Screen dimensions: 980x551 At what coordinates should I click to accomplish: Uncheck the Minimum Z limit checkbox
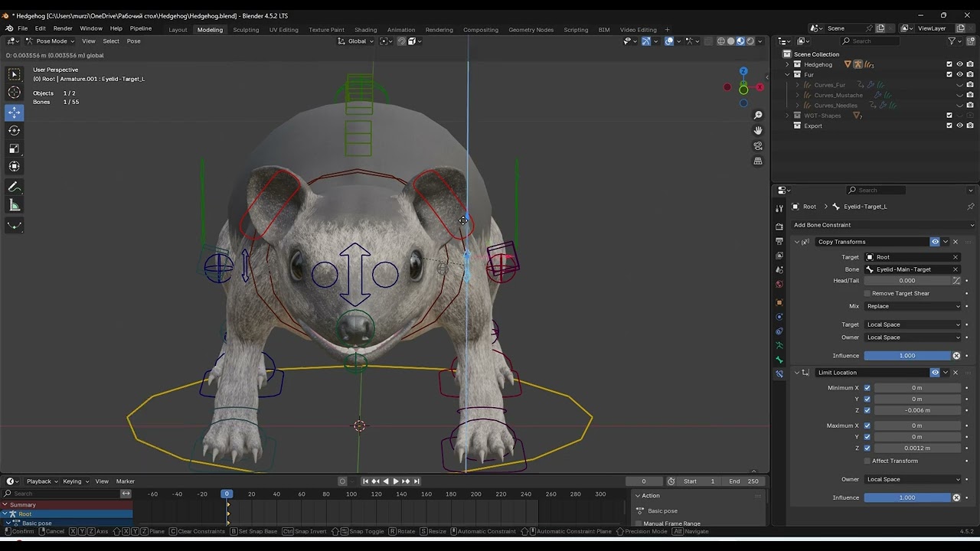point(867,410)
